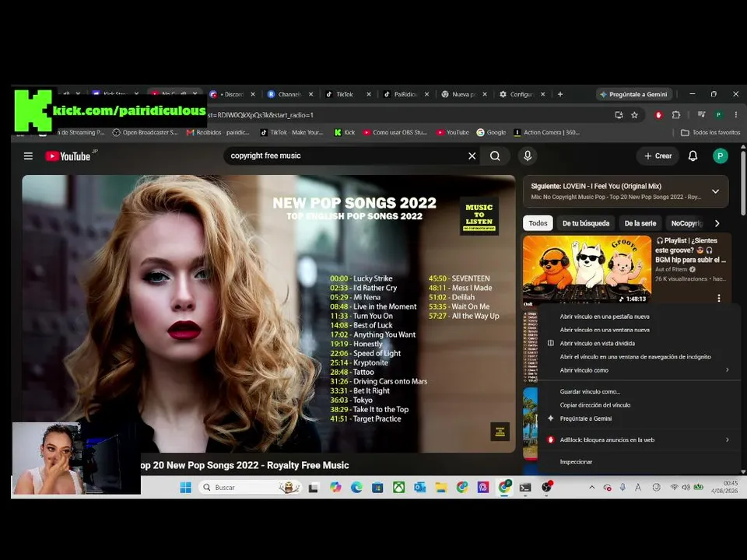
Task: Open the Windows Start menu
Action: tap(186, 487)
